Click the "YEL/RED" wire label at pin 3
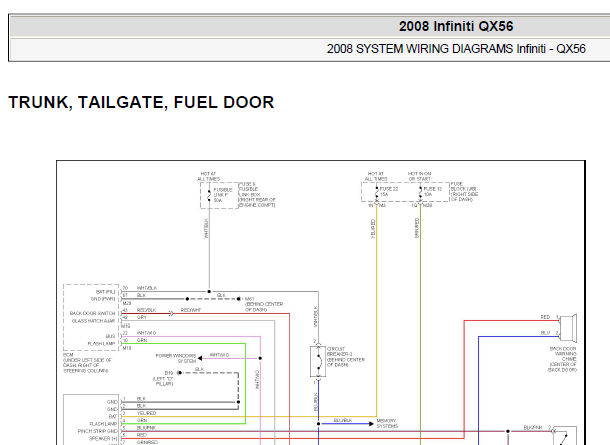 pyautogui.click(x=147, y=413)
